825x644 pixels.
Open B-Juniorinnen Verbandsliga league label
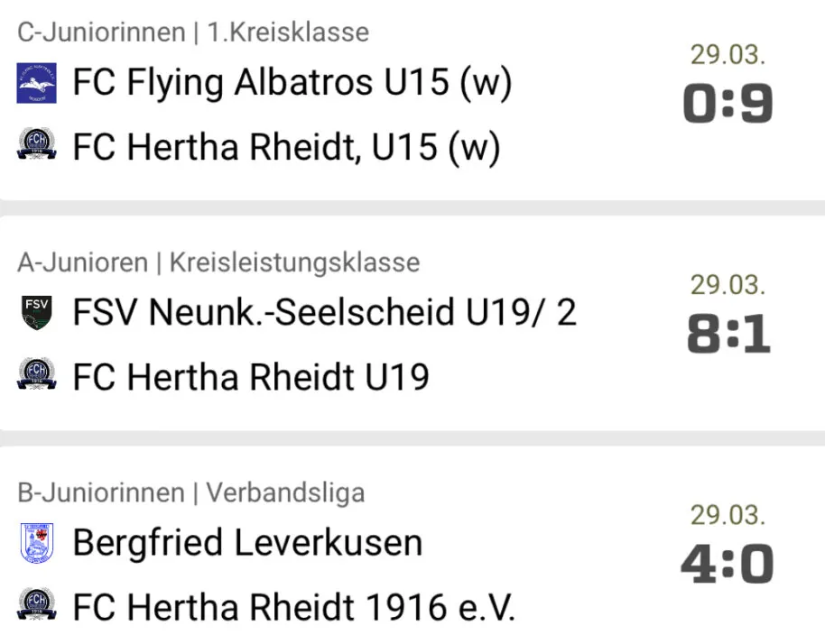pyautogui.click(x=191, y=493)
